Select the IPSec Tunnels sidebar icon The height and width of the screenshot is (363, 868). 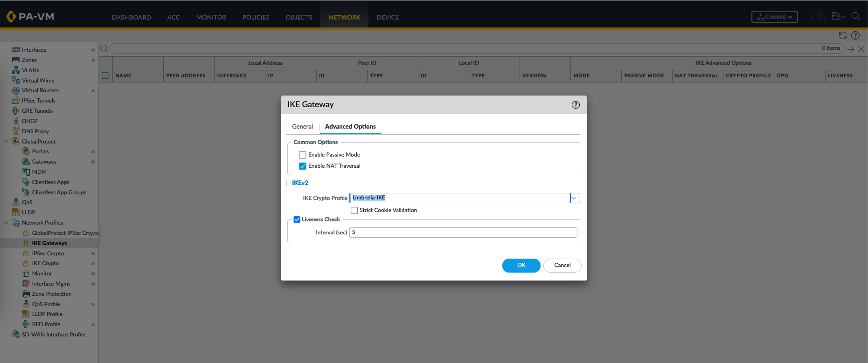tap(16, 101)
